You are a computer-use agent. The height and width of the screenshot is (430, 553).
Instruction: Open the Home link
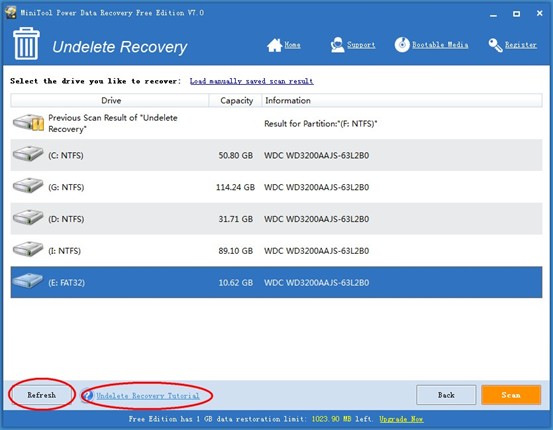pos(292,45)
